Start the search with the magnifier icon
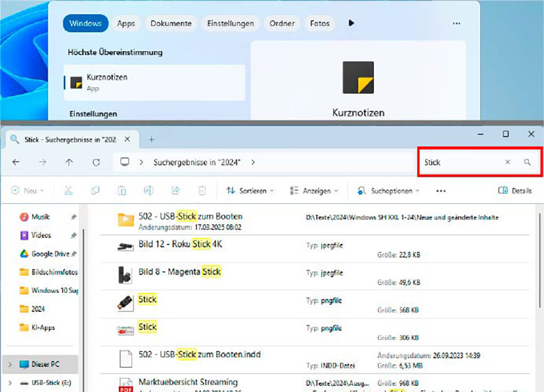 (x=527, y=162)
